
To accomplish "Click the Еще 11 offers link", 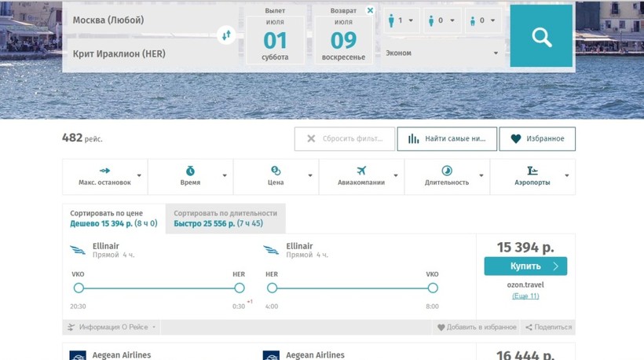I will pos(525,296).
